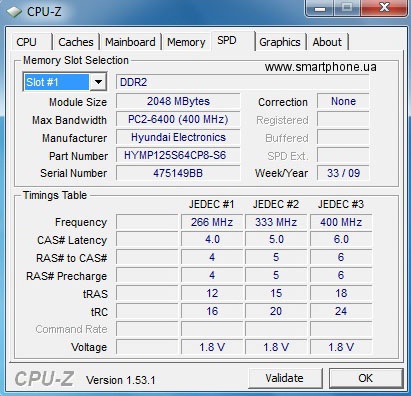The image size is (411, 396).
Task: Click the Serial Number field 475149BB
Action: pos(178,173)
